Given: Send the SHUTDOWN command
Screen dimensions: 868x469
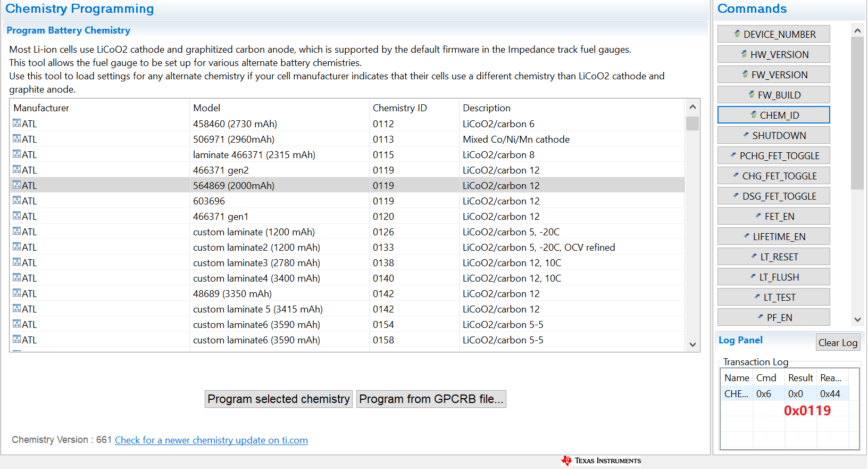Looking at the screenshot, I should coord(773,135).
